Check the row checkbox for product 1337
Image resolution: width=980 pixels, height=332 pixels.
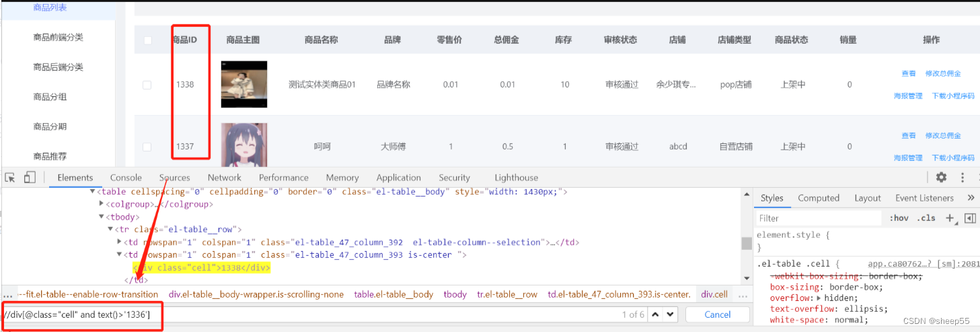pos(147,147)
